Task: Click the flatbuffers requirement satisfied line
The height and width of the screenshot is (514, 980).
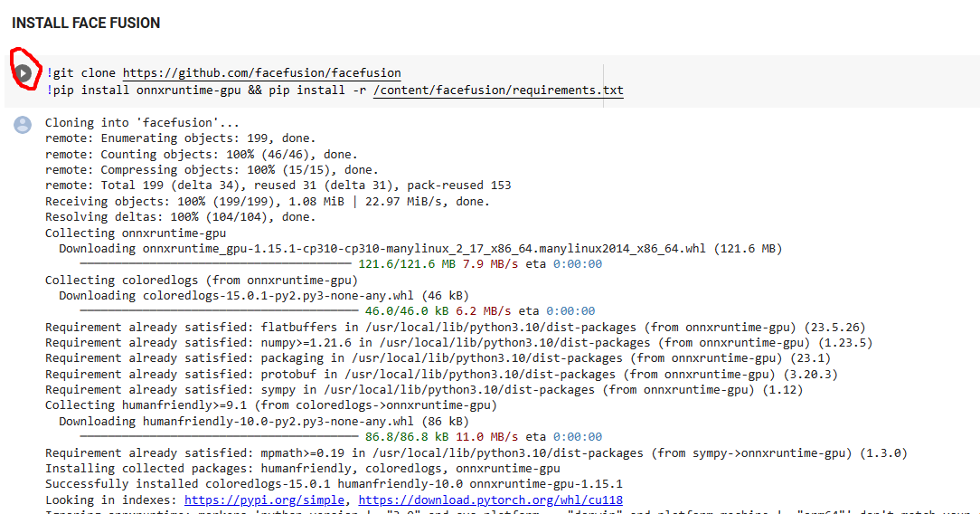Action: tap(455, 327)
